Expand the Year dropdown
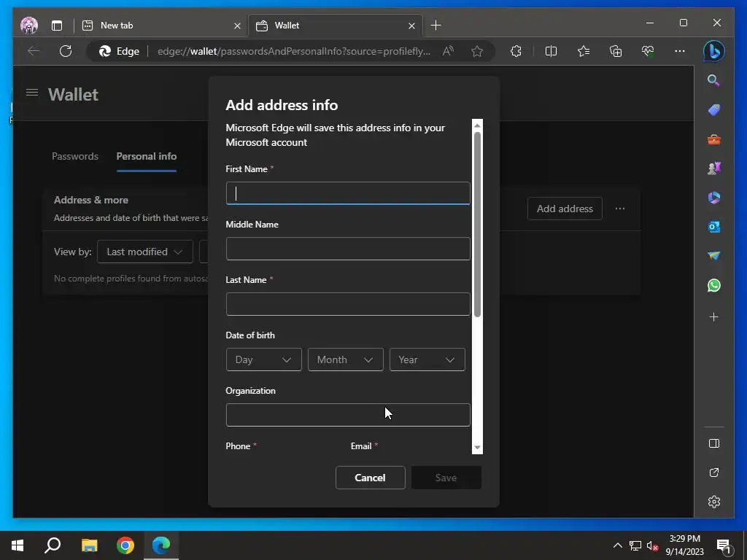The image size is (747, 560). [x=427, y=359]
